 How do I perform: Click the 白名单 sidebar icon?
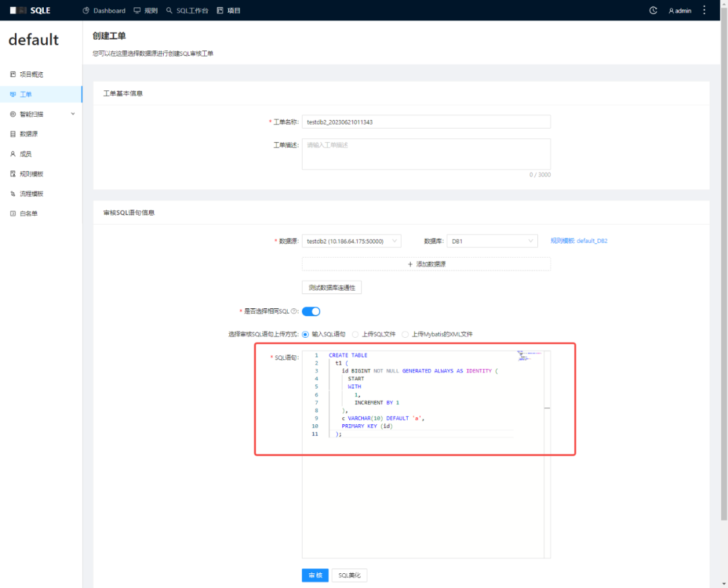(x=13, y=214)
